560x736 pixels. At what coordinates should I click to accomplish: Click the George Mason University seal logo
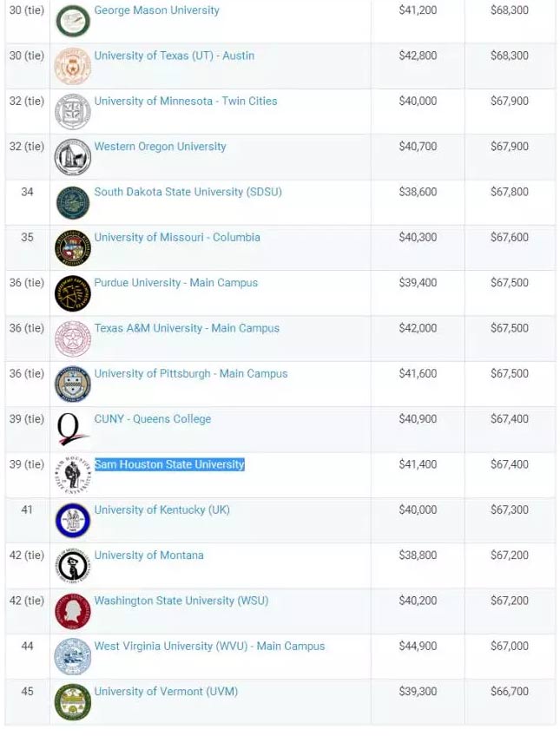[73, 21]
